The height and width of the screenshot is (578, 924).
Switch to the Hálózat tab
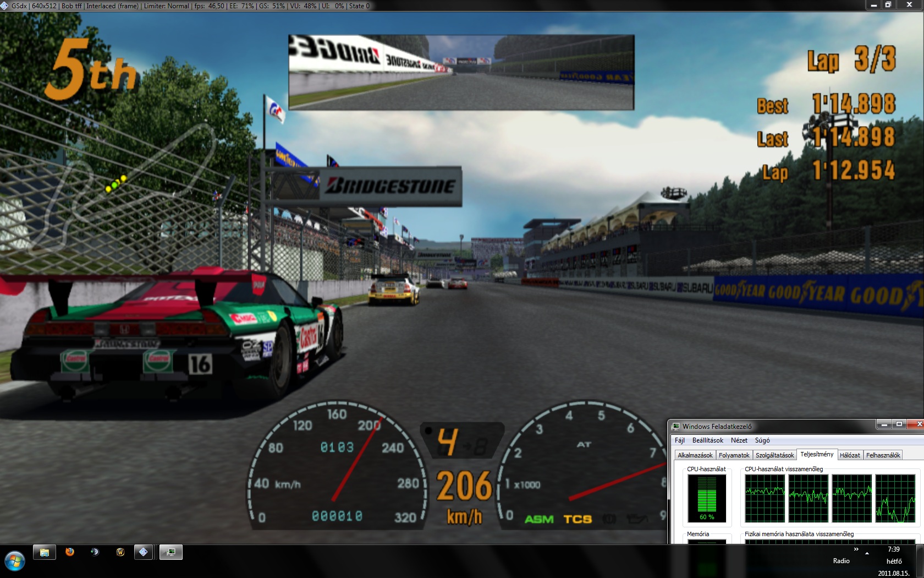click(x=850, y=455)
